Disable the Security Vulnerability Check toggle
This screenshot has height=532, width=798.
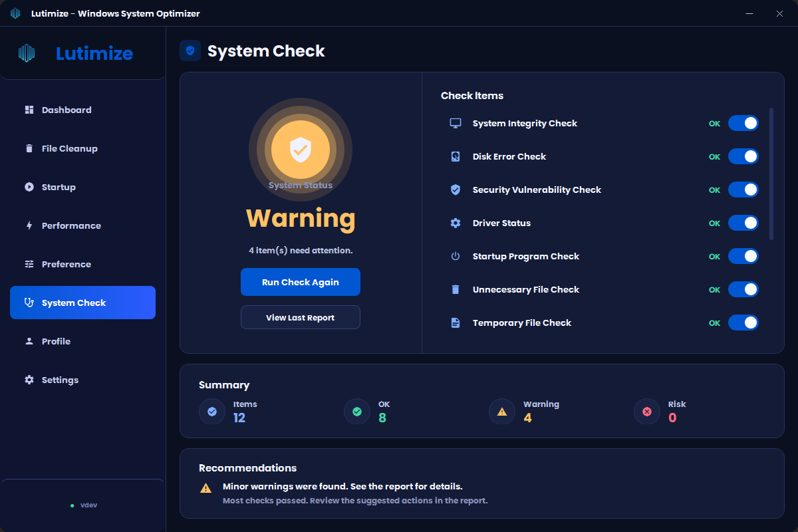(743, 190)
